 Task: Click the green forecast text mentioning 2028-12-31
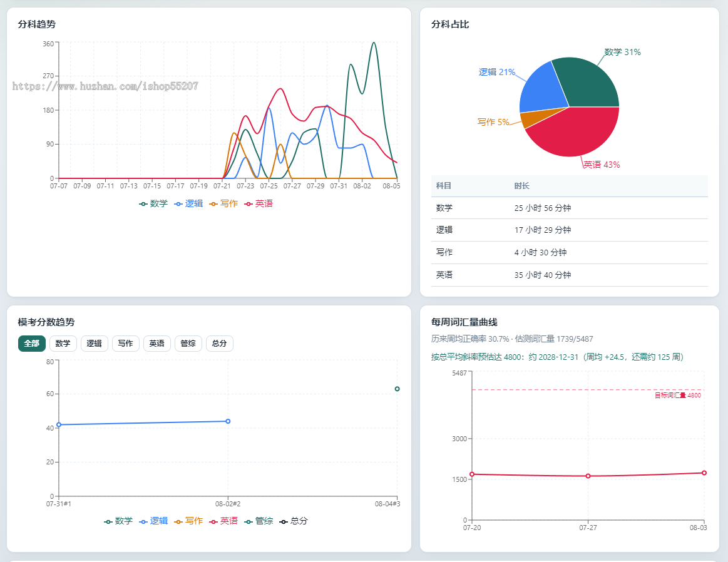click(557, 357)
